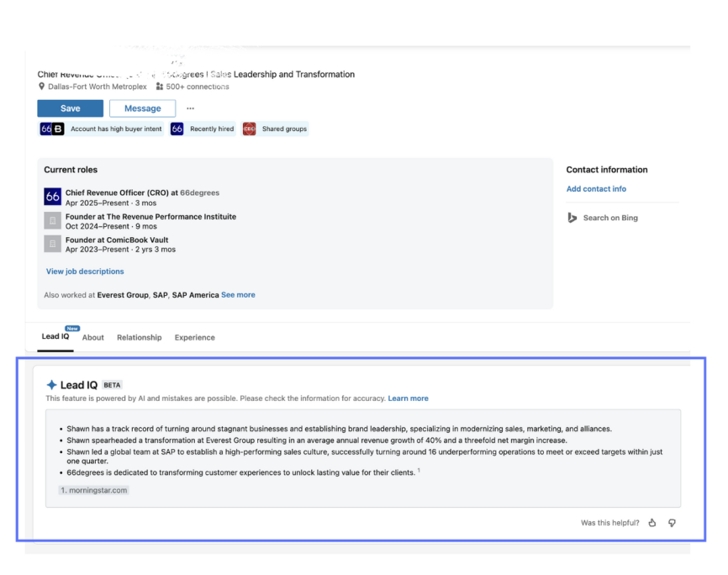
Task: Click the location pin icon by Dallas-Fort Worth
Action: [41, 87]
